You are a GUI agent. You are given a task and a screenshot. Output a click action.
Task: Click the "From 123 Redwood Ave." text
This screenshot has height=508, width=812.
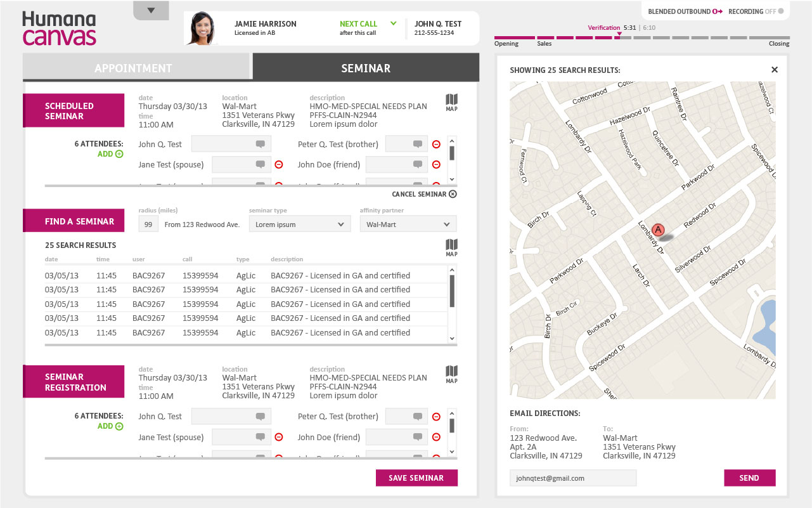click(x=202, y=225)
